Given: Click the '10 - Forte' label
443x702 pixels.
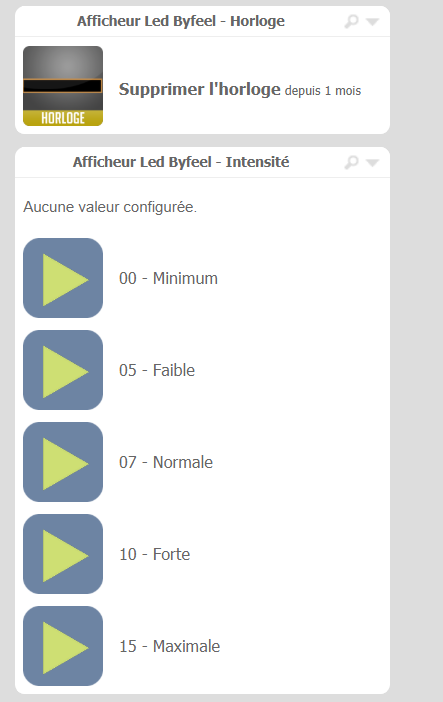Looking at the screenshot, I should [x=155, y=555].
